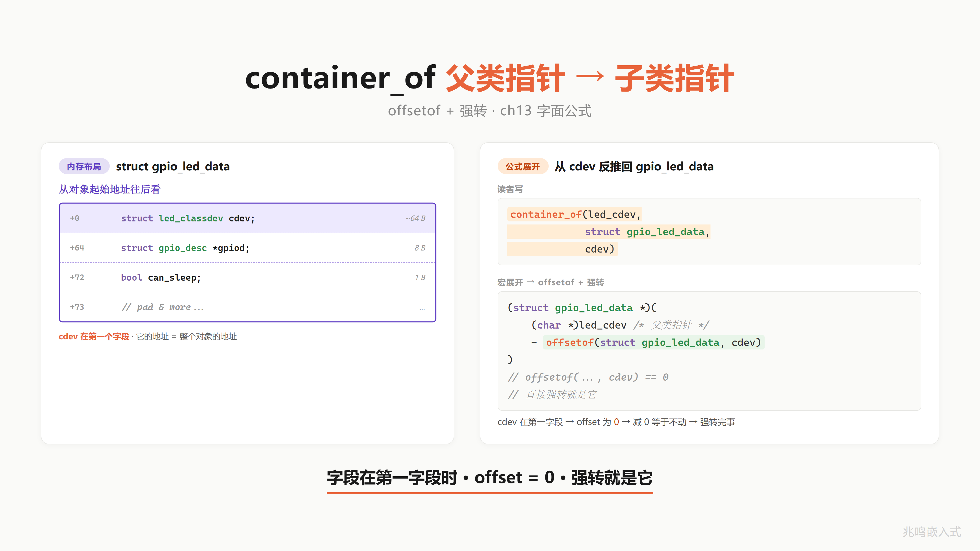Click green highlighted 'offsetof(struct gpio_led_data, cdev)'
This screenshot has width=980, height=551.
pos(653,343)
